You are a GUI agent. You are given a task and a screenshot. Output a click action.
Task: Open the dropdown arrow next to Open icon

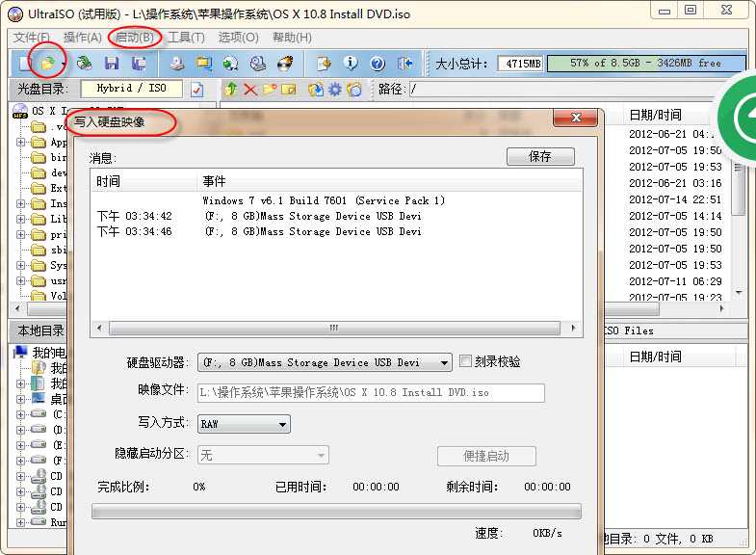click(64, 64)
